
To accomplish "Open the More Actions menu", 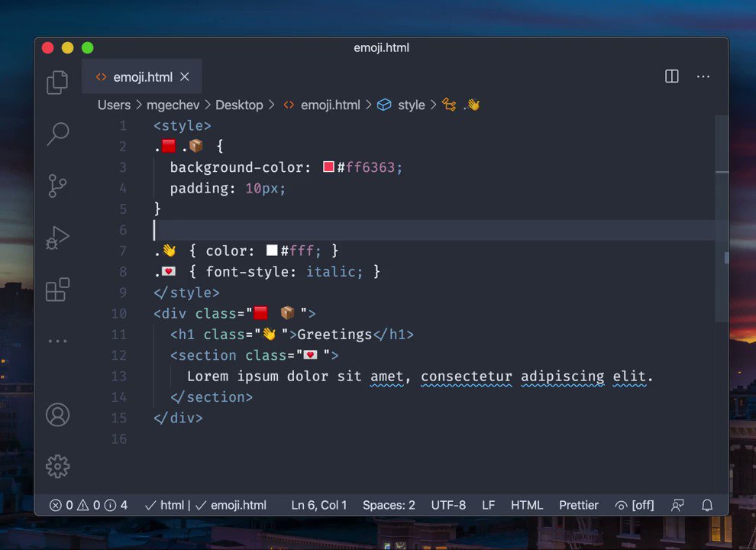I will pos(703,76).
